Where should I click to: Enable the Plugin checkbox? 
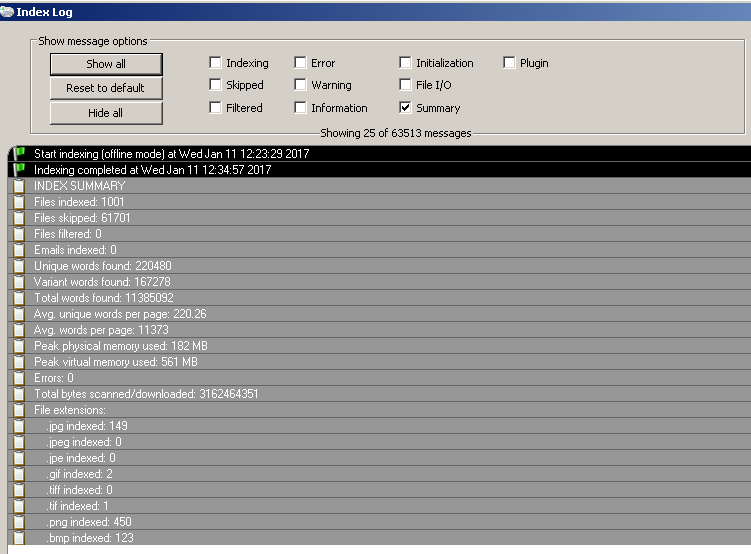(x=509, y=63)
